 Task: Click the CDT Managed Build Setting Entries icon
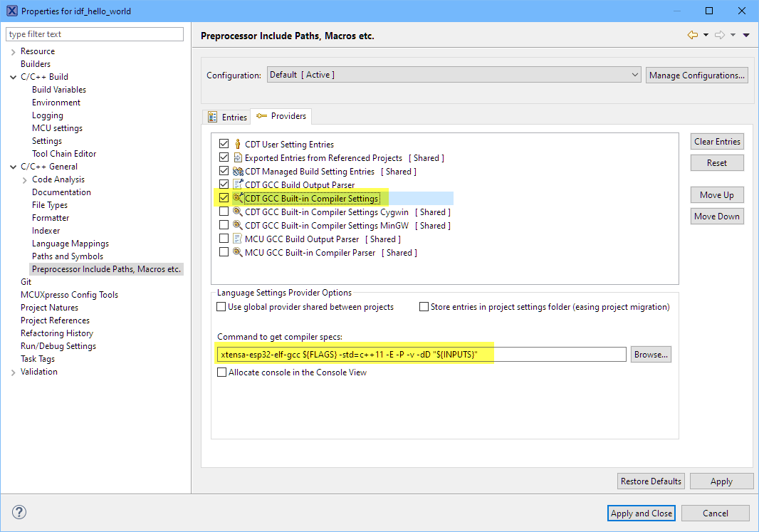point(238,172)
